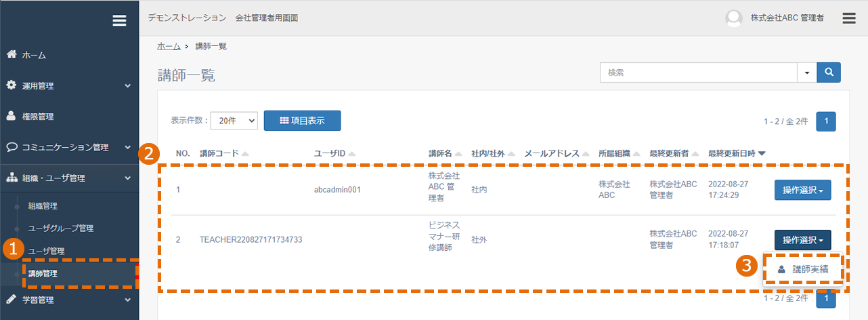868x320 pixels.
Task: Sort by 最終更新日時 column
Action: point(737,154)
